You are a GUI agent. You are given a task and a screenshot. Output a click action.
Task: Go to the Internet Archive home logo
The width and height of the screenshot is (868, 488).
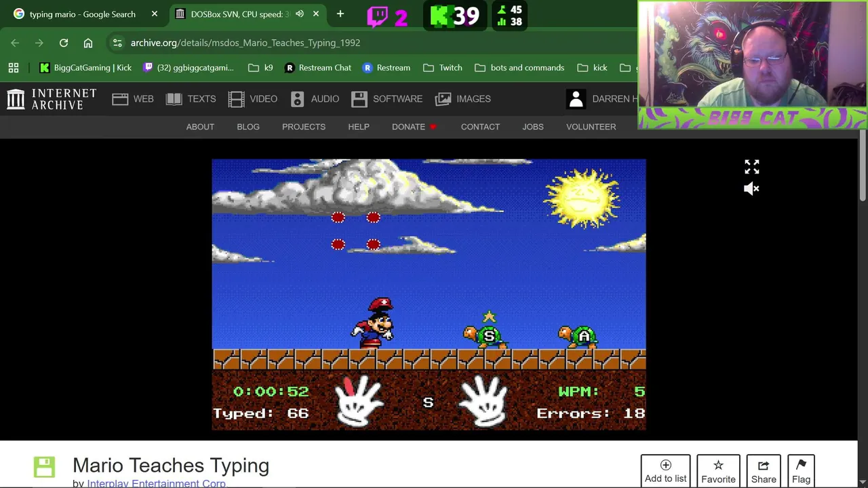(52, 99)
